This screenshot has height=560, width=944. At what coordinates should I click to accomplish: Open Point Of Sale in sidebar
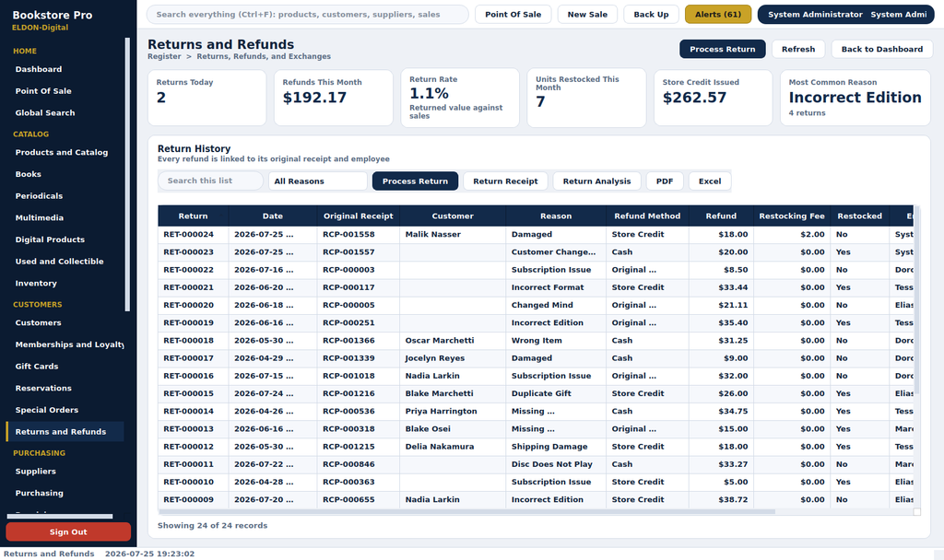click(65, 91)
